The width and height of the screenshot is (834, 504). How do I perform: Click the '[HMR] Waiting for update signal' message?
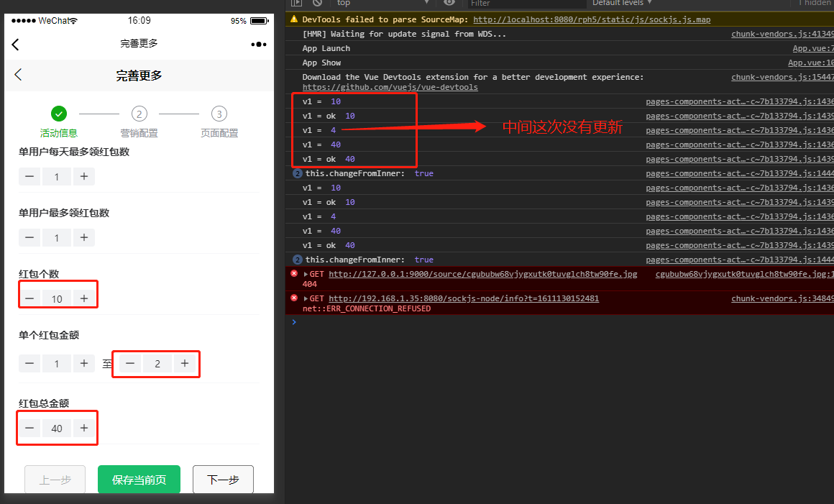(x=404, y=34)
